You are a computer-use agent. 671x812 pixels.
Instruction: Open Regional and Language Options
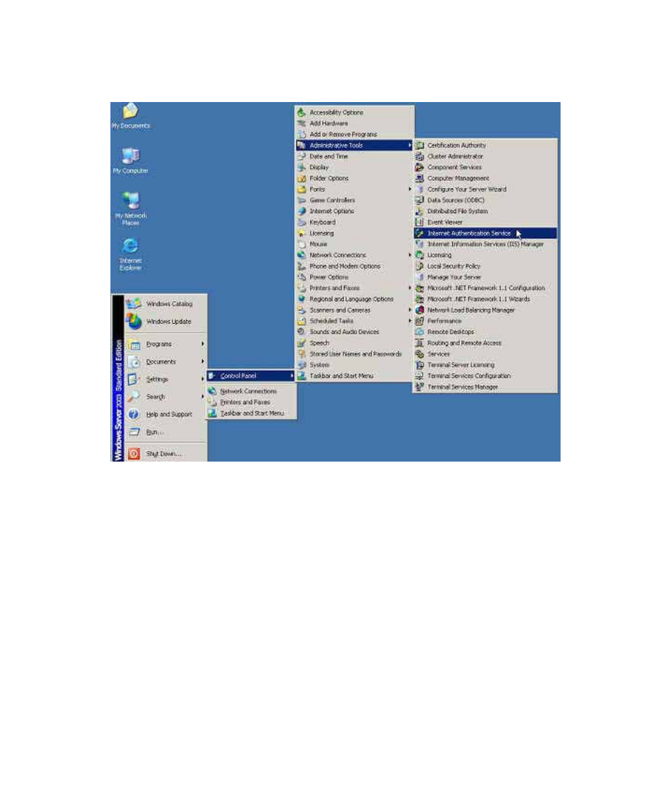pos(354,299)
